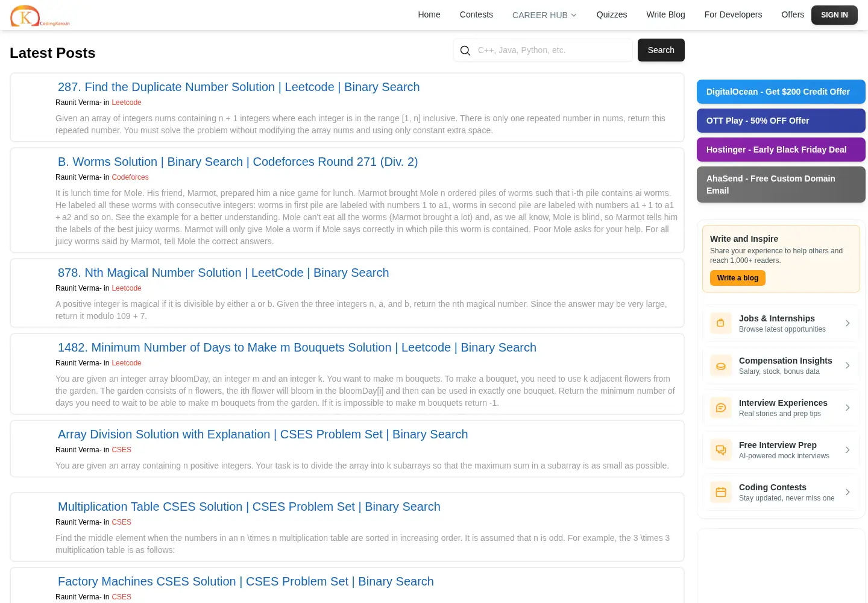Click the magnifier icon in search box
The height and width of the screenshot is (603, 868).
pos(465,51)
